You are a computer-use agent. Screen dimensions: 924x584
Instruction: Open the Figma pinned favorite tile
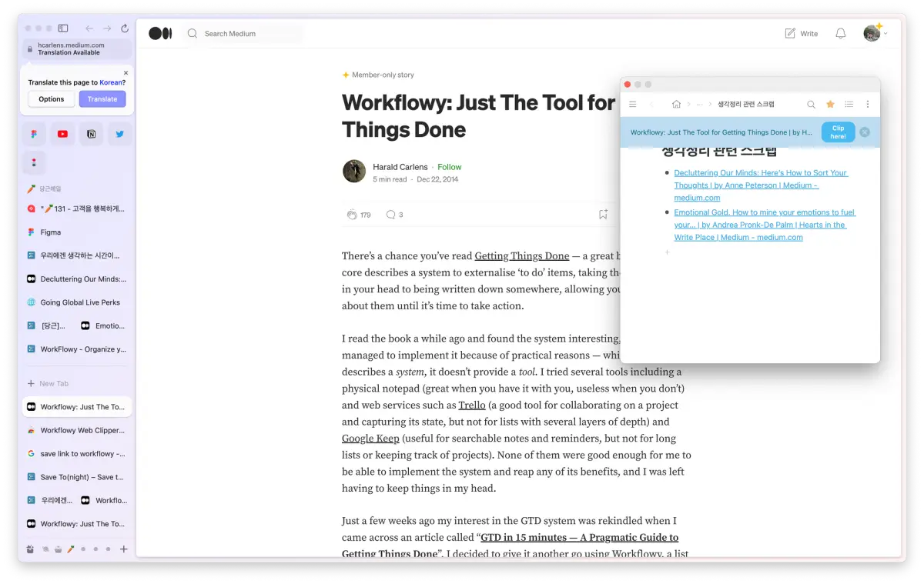point(34,134)
